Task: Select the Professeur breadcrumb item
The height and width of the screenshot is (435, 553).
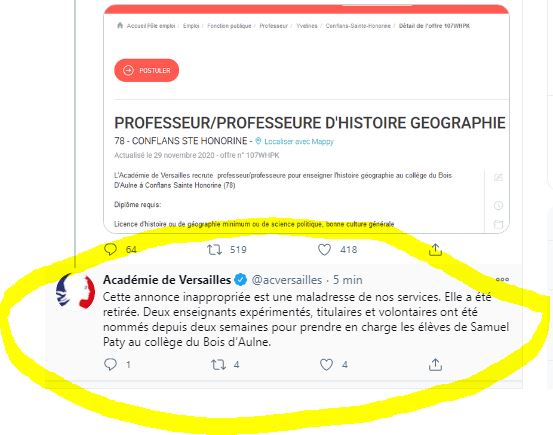Action: 273,26
